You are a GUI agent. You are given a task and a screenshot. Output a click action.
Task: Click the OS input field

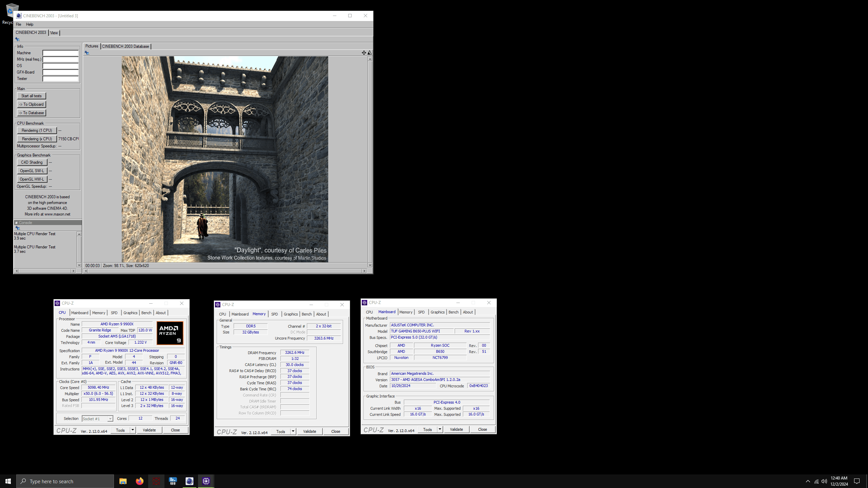(x=60, y=66)
